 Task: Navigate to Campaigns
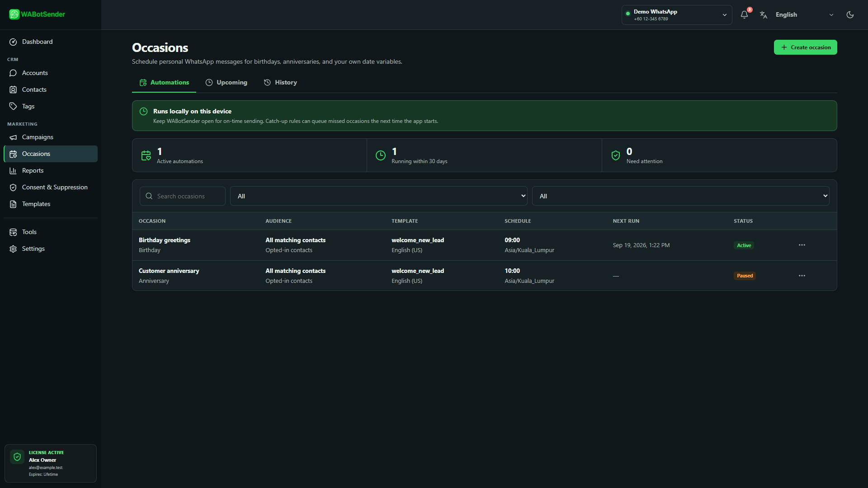50,137
